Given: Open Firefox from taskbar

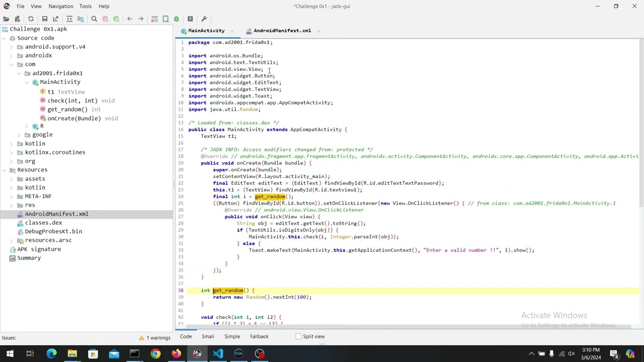Looking at the screenshot, I should [176, 353].
